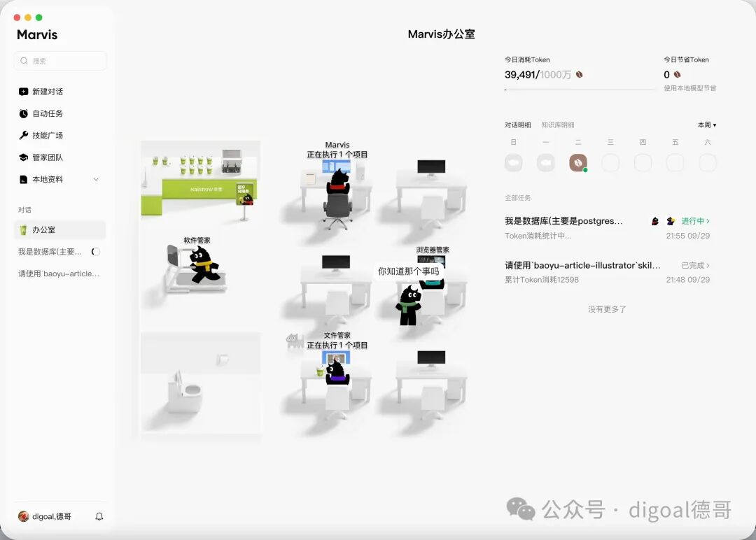Click the coffee bean beside 39,491 tokens

579,75
